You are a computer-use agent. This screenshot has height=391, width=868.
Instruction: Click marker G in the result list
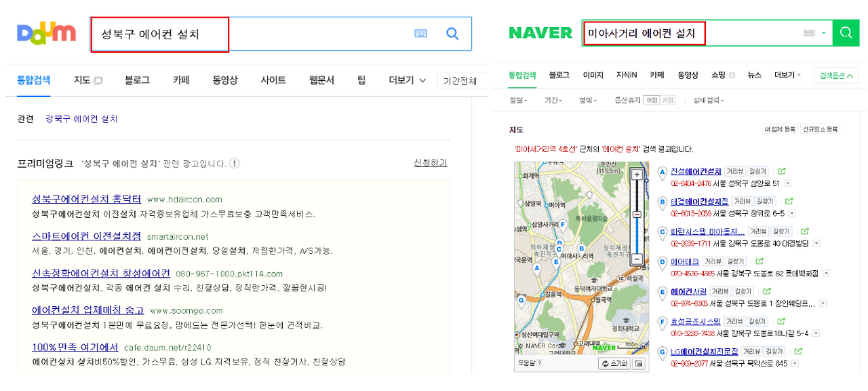(663, 352)
